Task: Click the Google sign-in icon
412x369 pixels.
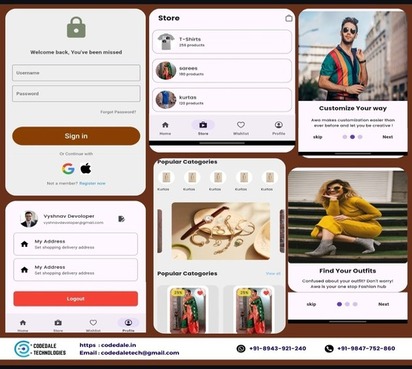Action: (x=68, y=169)
